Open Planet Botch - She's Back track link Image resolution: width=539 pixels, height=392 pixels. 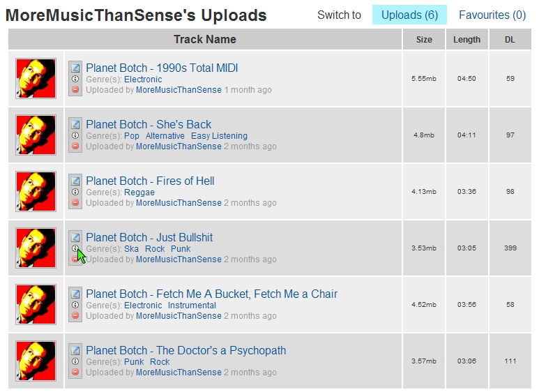pos(149,124)
